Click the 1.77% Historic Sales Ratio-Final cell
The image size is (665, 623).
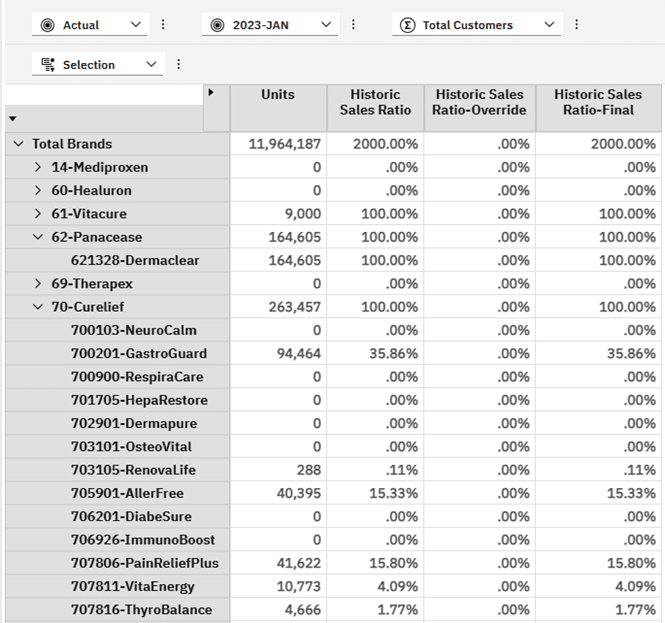[x=598, y=610]
